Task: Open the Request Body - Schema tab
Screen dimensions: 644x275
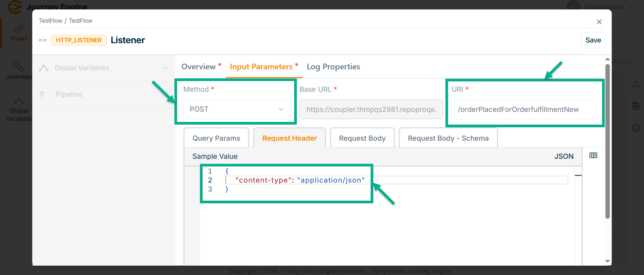Action: pyautogui.click(x=448, y=138)
